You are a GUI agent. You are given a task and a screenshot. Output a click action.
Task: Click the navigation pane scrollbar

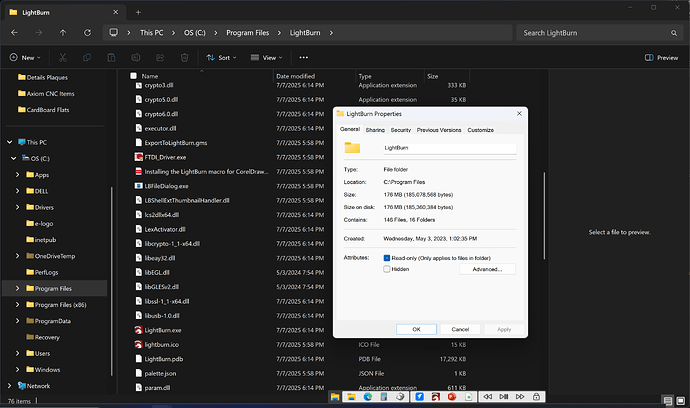112,281
